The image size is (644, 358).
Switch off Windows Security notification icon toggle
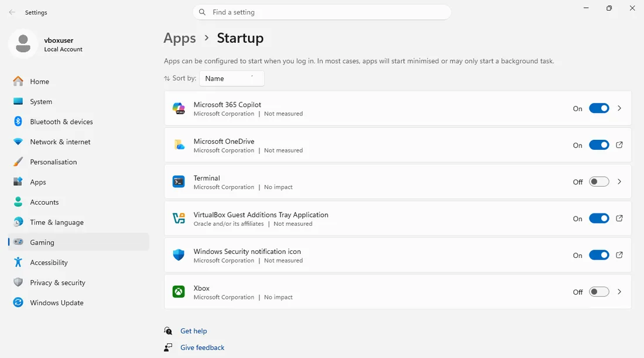599,255
